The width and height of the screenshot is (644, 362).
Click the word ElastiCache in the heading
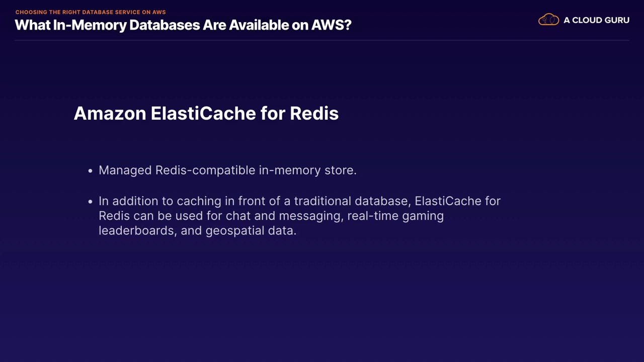pos(203,113)
